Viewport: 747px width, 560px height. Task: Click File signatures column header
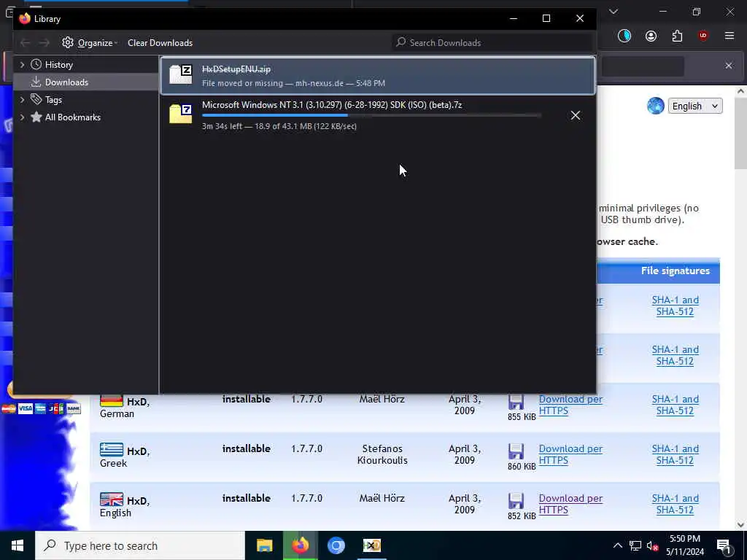pyautogui.click(x=675, y=271)
